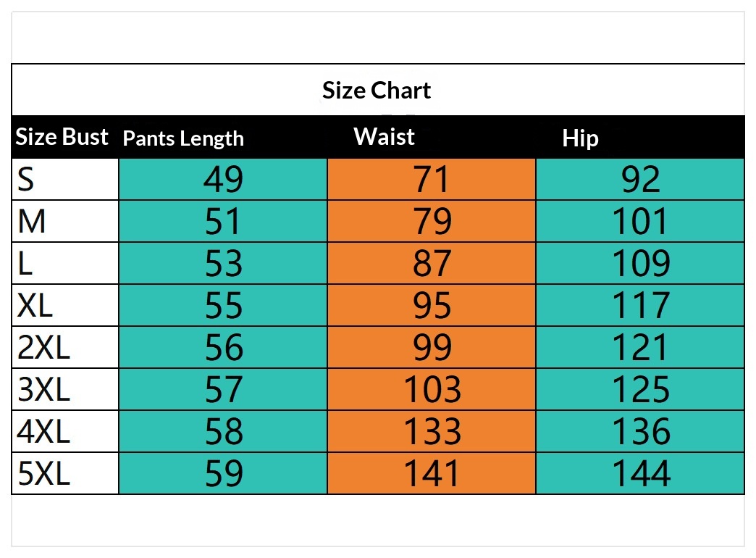
Task: Click waist value 133 for 4XL
Action: point(432,432)
